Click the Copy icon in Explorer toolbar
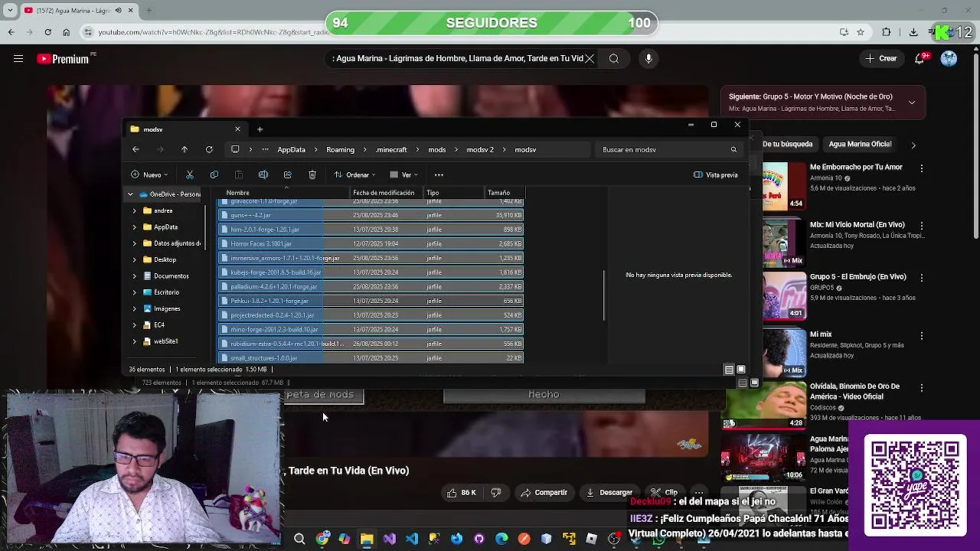980x551 pixels. [x=214, y=174]
